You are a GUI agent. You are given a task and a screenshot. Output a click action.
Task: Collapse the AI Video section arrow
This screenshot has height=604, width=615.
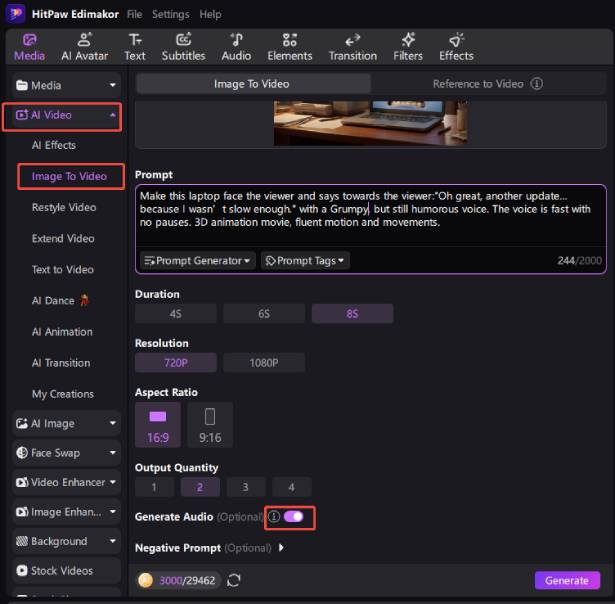pos(113,115)
